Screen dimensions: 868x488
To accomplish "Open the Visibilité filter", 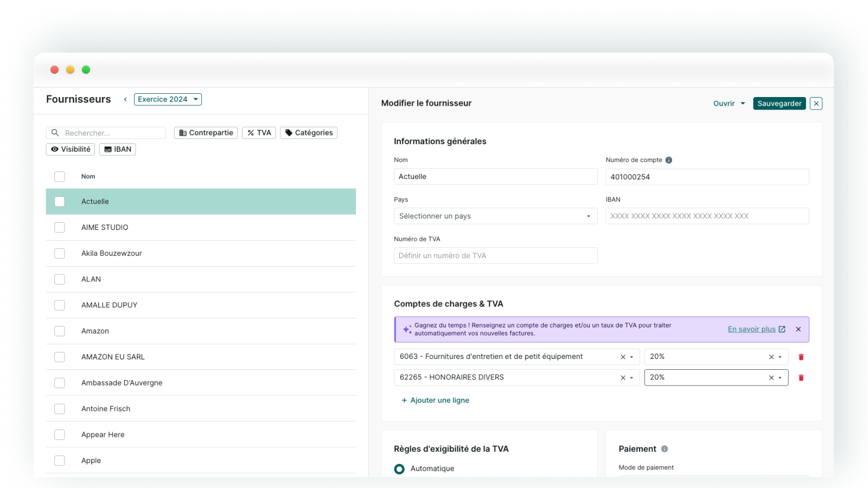I will [x=71, y=149].
